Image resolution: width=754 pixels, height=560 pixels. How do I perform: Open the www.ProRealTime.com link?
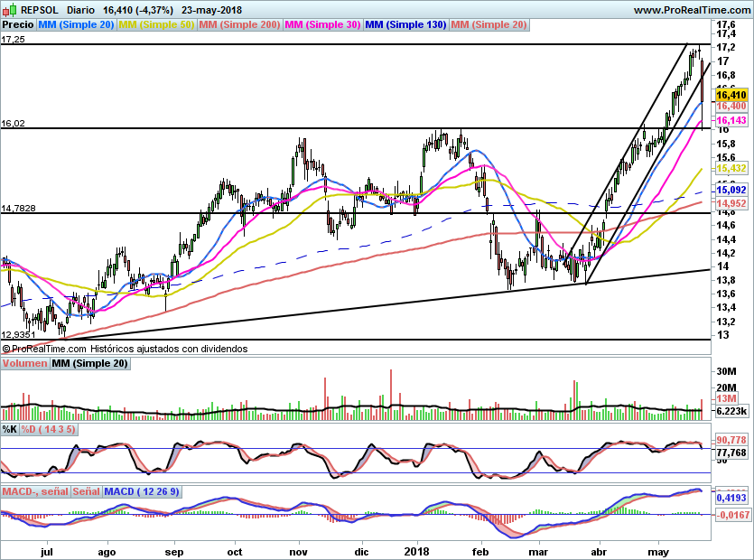point(689,10)
